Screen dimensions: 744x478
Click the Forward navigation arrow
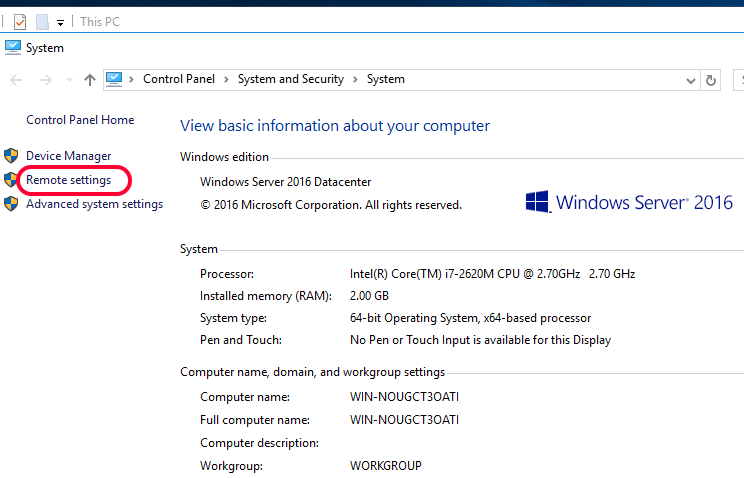(46, 80)
